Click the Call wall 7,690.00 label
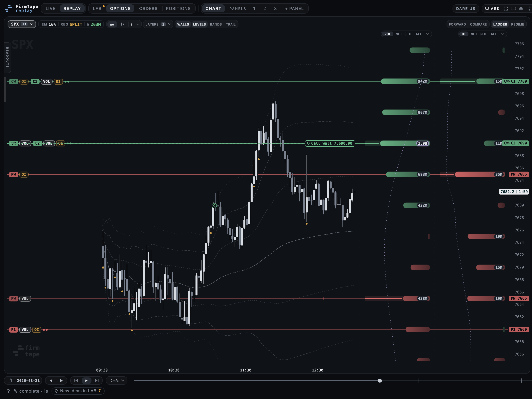The image size is (532, 399). click(x=330, y=143)
